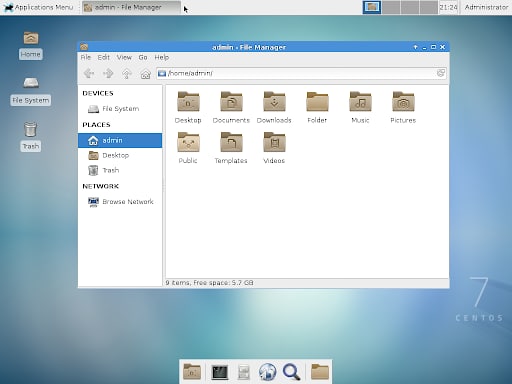Select the Pictures folder
512x384 pixels.
[403, 108]
